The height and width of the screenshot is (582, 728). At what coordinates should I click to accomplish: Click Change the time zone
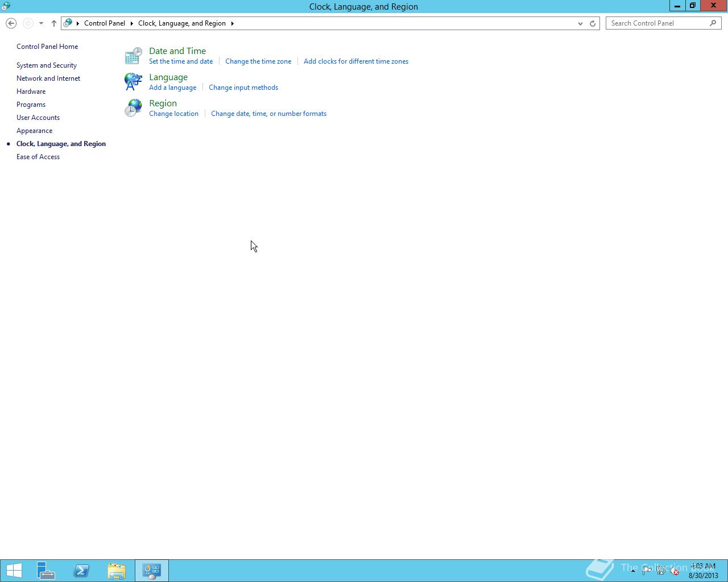pyautogui.click(x=258, y=61)
